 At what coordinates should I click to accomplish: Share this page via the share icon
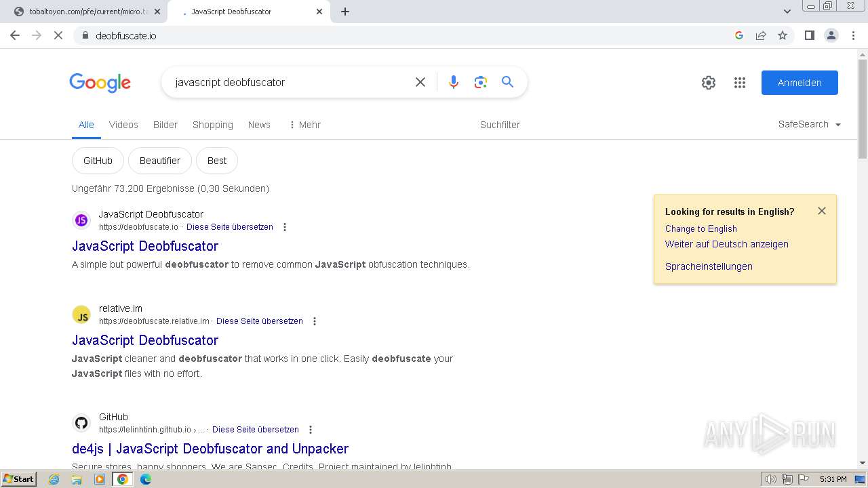pyautogui.click(x=761, y=35)
